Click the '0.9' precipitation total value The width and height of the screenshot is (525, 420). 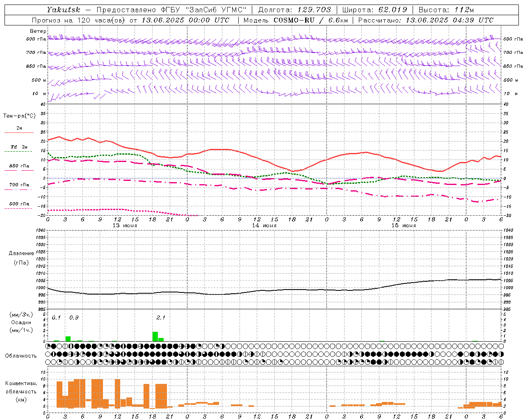[74, 318]
